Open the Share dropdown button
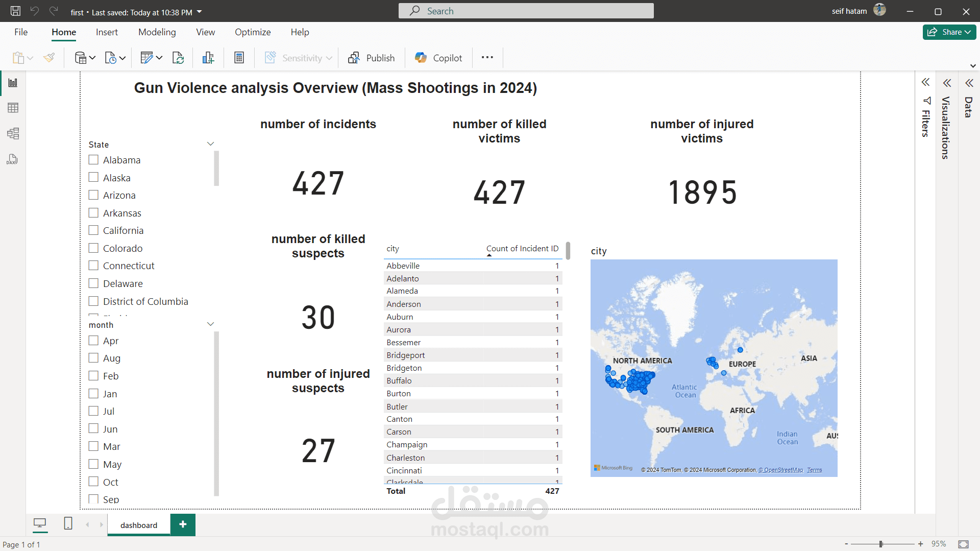The image size is (980, 551). pyautogui.click(x=949, y=32)
